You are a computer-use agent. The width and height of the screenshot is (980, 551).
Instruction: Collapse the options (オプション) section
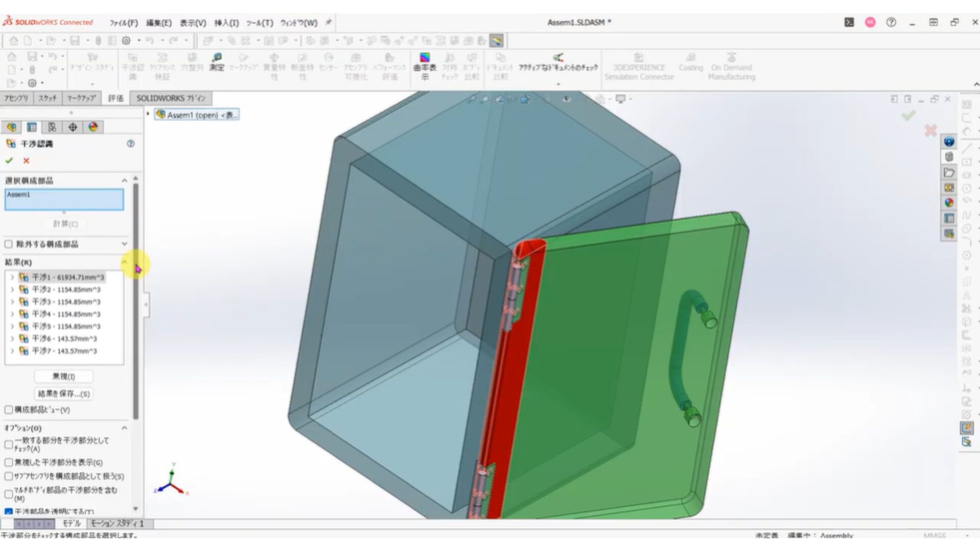click(x=124, y=428)
